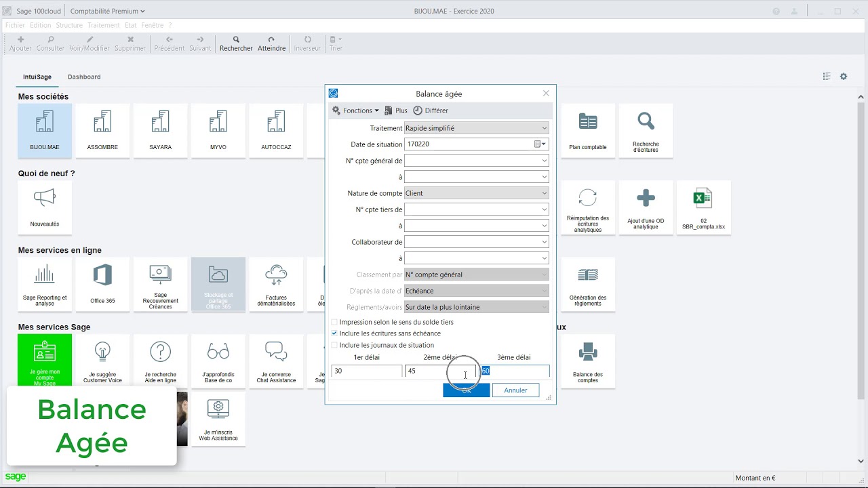Open Recherche d'écritures tile
This screenshot has height=488, width=868.
(646, 131)
